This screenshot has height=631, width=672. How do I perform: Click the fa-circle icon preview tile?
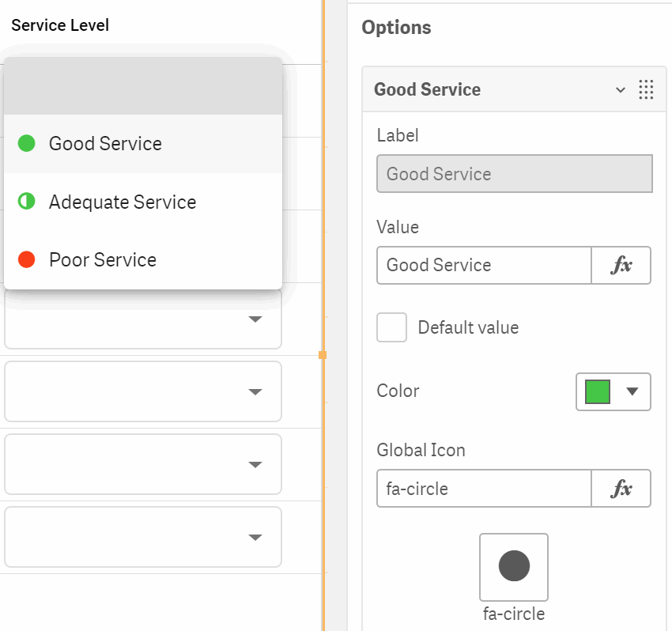514,567
